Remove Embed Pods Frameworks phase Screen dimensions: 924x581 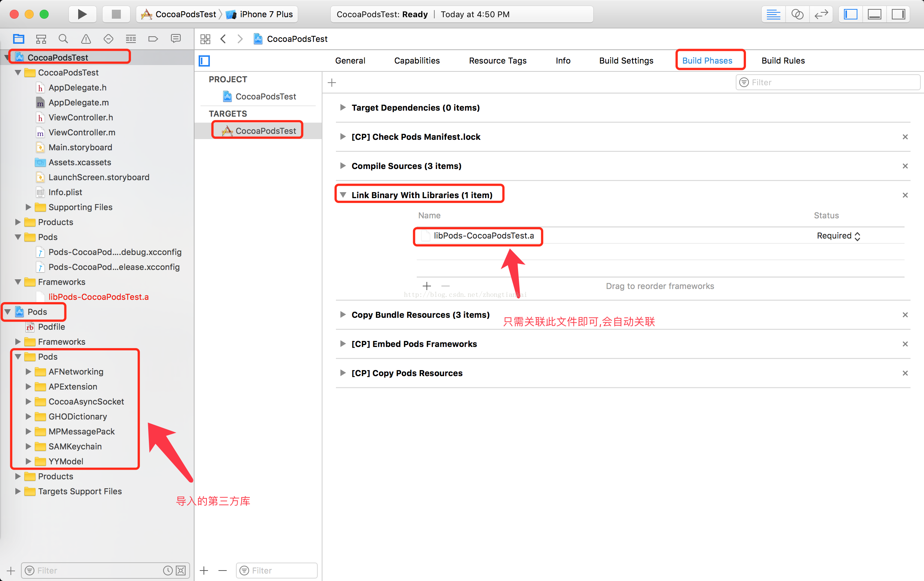click(x=905, y=344)
